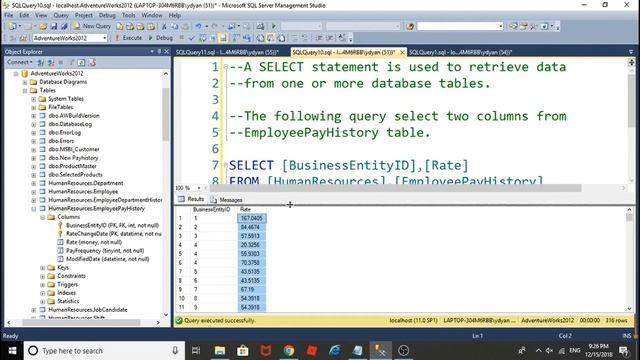Switch to the SQLQuery11.sql tab
The image size is (640, 360).
[227, 52]
